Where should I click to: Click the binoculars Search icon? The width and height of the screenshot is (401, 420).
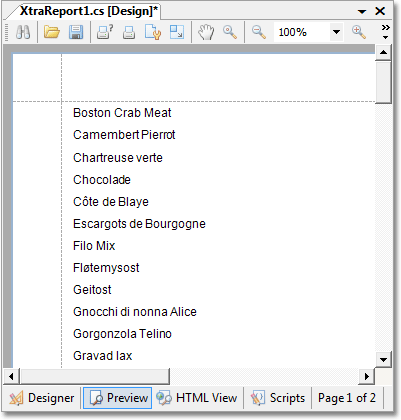[x=23, y=32]
